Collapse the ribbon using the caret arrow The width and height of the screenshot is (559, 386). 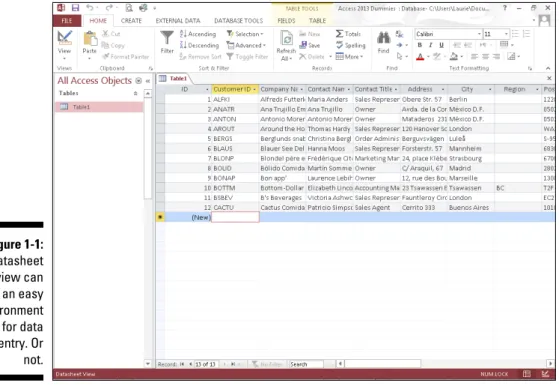[x=548, y=68]
